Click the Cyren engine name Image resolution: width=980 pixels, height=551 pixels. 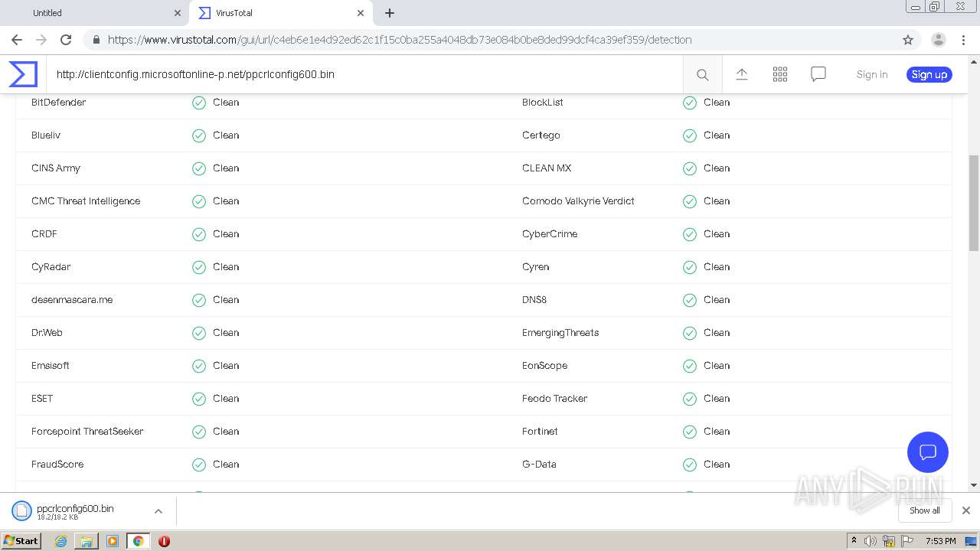(536, 267)
